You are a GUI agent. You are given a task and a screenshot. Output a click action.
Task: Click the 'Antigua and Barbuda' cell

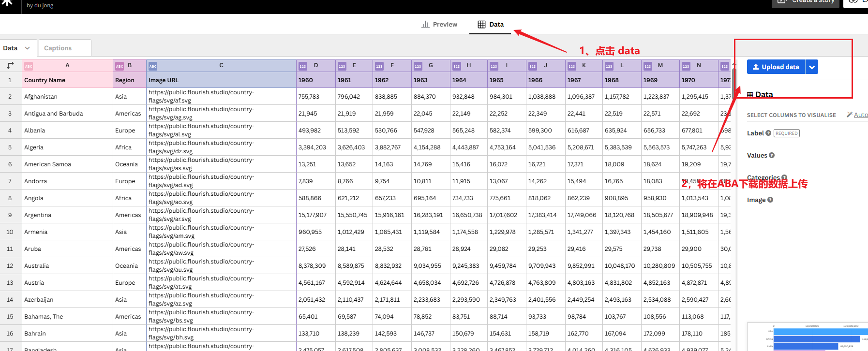pyautogui.click(x=67, y=113)
